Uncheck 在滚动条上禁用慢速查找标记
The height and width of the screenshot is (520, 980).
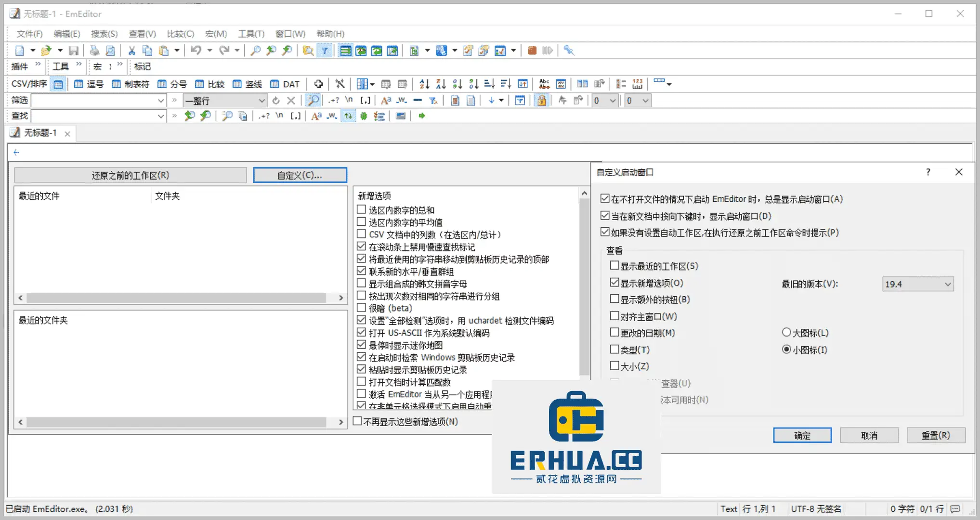pos(361,247)
